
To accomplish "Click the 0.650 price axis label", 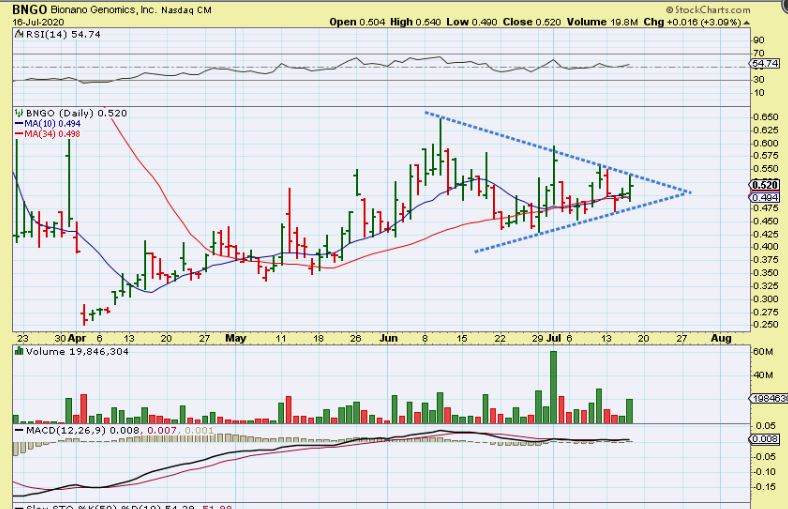I will [766, 117].
